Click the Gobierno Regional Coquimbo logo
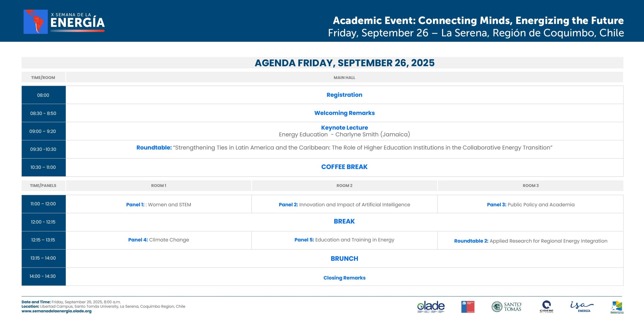 617,307
